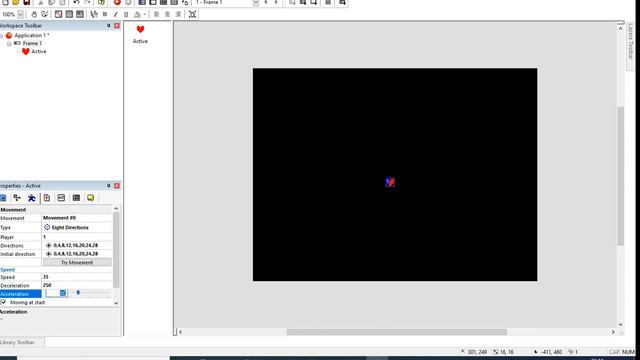Viewport: 640px width, 360px height.
Task: Toggle the 'Moving at start' checkbox
Action: [4, 302]
